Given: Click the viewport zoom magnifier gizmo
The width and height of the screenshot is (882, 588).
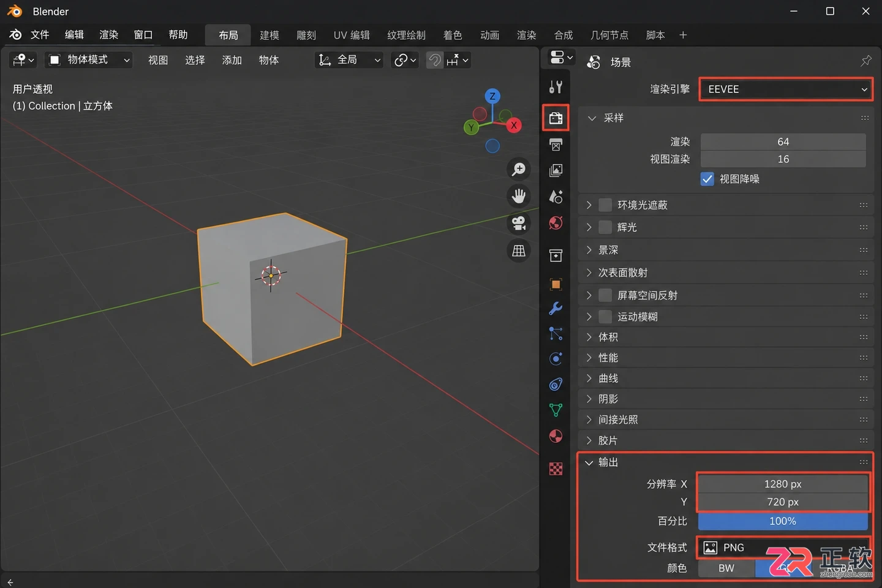Looking at the screenshot, I should [x=519, y=169].
